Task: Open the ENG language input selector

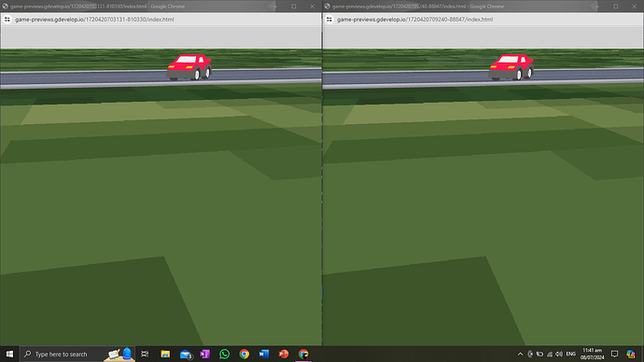Action: pyautogui.click(x=571, y=354)
